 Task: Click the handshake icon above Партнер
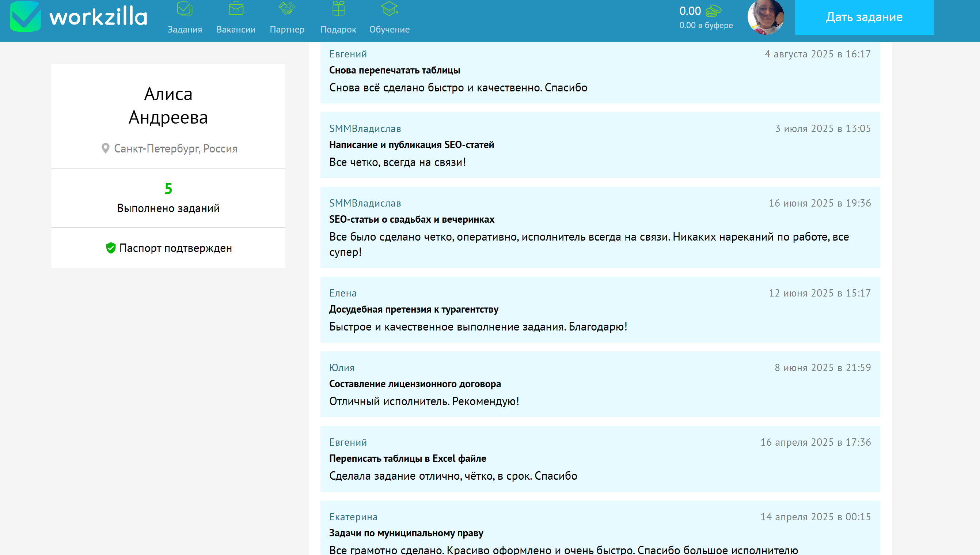(287, 9)
